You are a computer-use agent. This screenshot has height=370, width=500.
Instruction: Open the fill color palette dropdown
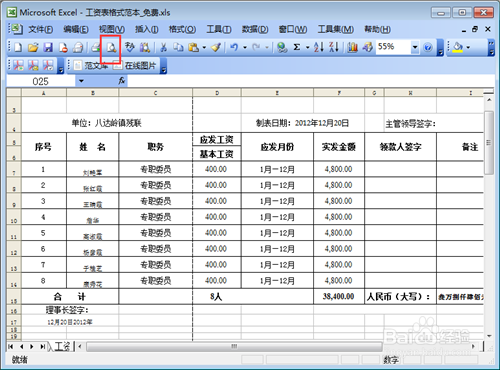(468, 48)
